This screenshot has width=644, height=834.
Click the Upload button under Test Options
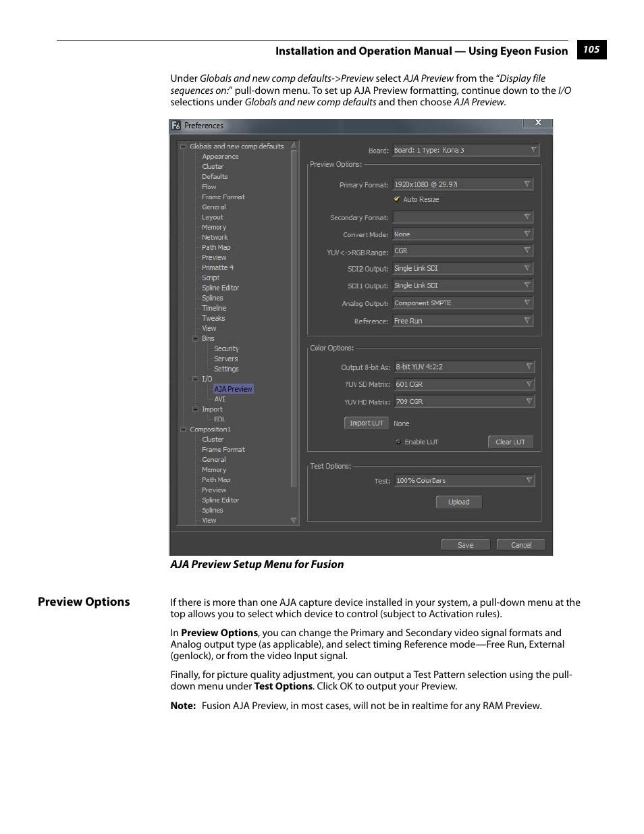(458, 502)
